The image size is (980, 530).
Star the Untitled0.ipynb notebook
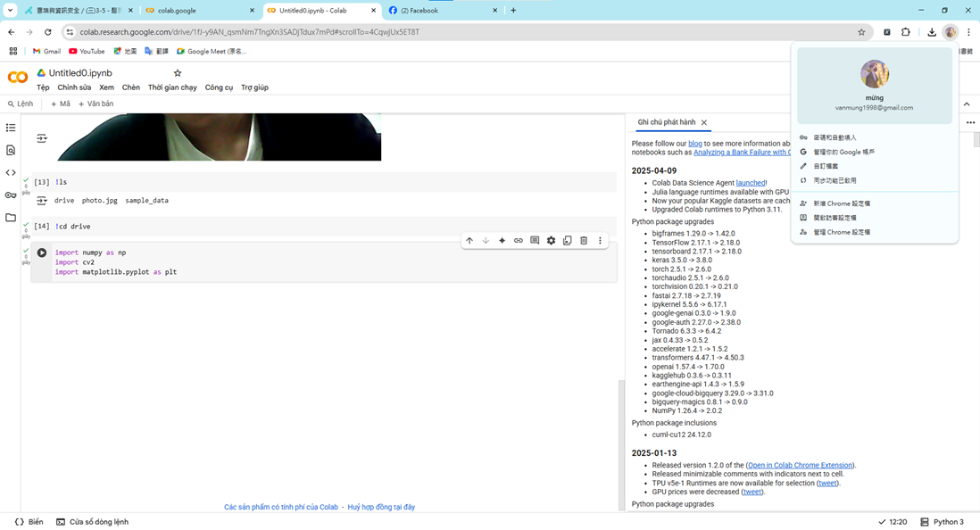(178, 73)
